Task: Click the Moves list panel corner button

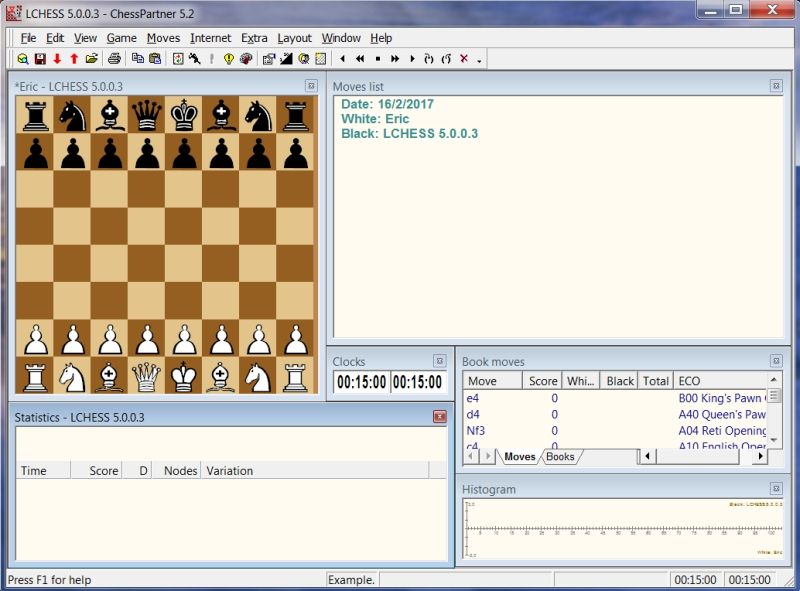Action: pyautogui.click(x=776, y=86)
